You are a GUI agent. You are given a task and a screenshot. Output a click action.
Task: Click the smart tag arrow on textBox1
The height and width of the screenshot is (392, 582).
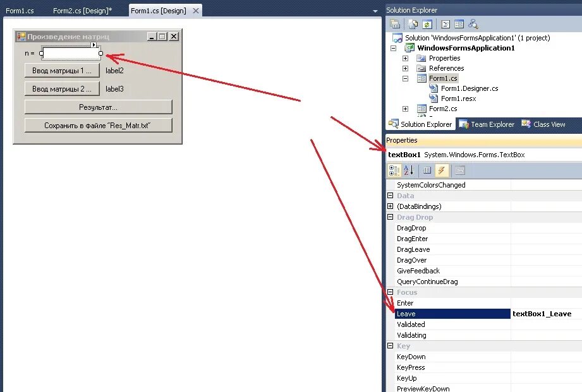pyautogui.click(x=94, y=45)
